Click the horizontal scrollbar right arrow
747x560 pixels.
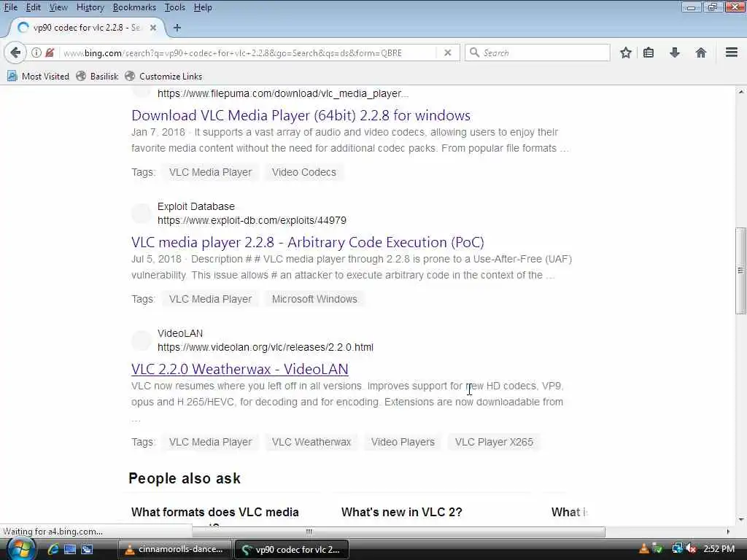tap(728, 532)
